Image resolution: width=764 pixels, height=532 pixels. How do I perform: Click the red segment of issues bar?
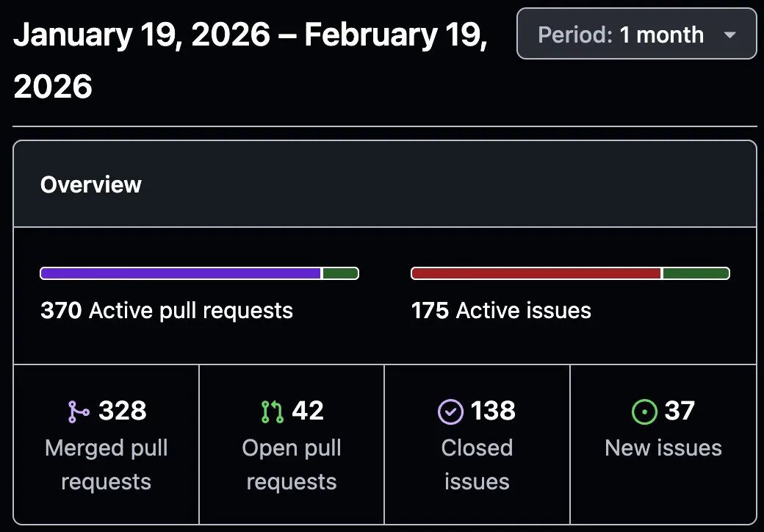(x=536, y=273)
